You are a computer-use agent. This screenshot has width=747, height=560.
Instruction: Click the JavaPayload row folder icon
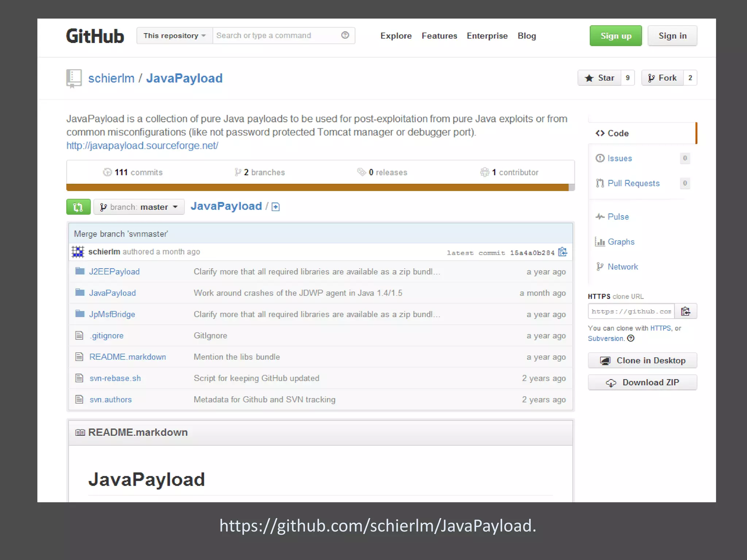tap(80, 292)
